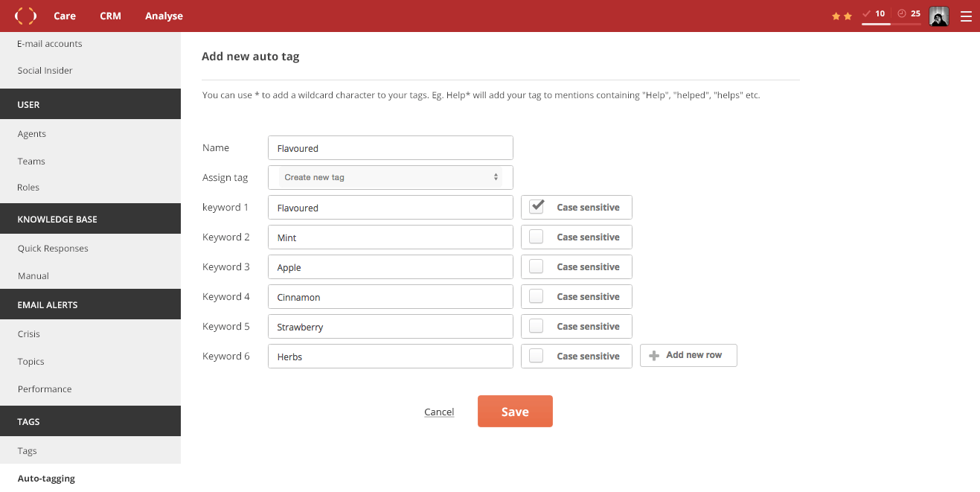This screenshot has width=980, height=492.
Task: Click the clock counter showing 25
Action: coord(909,13)
